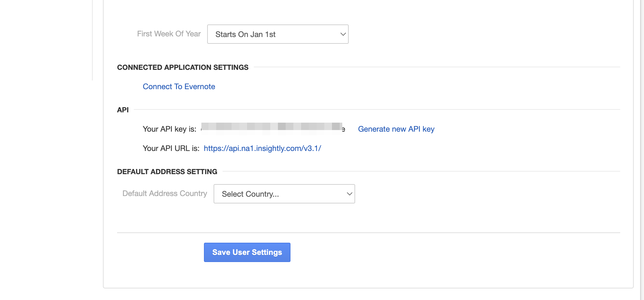Generate a new API key

point(396,129)
